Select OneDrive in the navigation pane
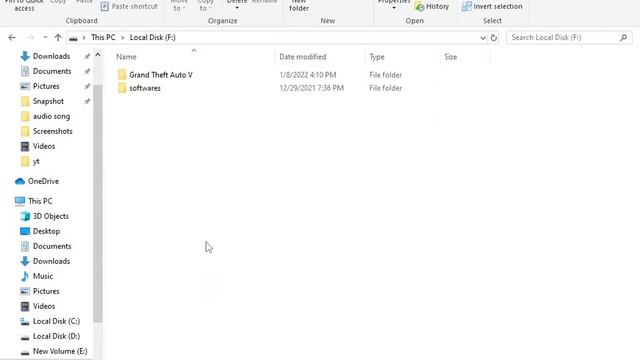 pyautogui.click(x=43, y=181)
